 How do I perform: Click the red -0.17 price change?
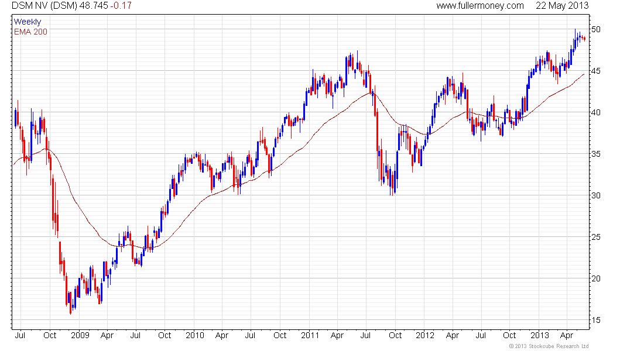[121, 6]
